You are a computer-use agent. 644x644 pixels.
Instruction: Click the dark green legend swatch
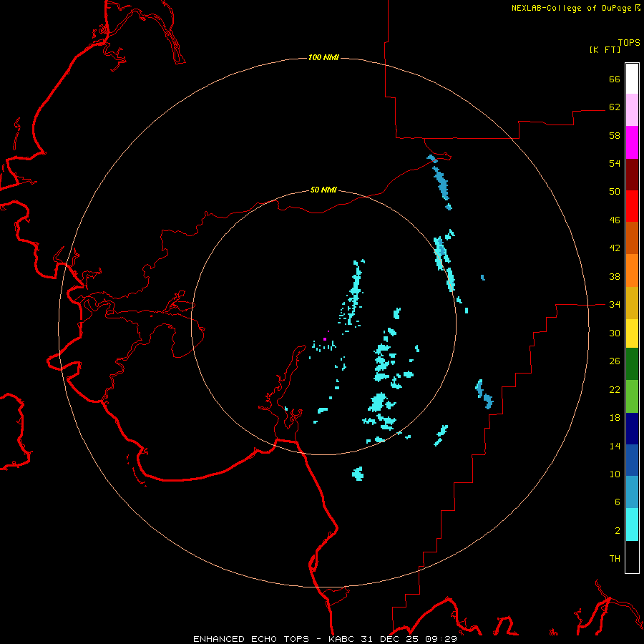pos(632,364)
